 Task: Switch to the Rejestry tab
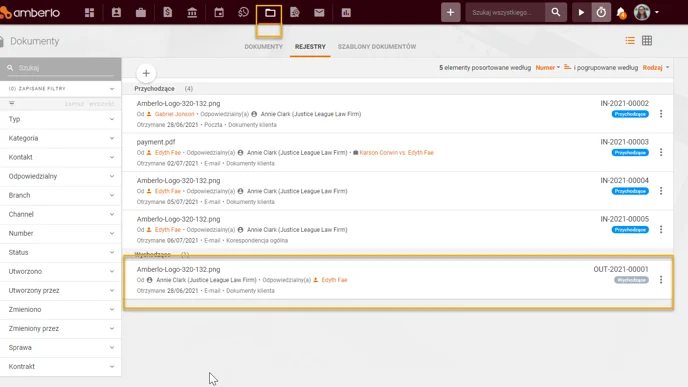point(310,47)
